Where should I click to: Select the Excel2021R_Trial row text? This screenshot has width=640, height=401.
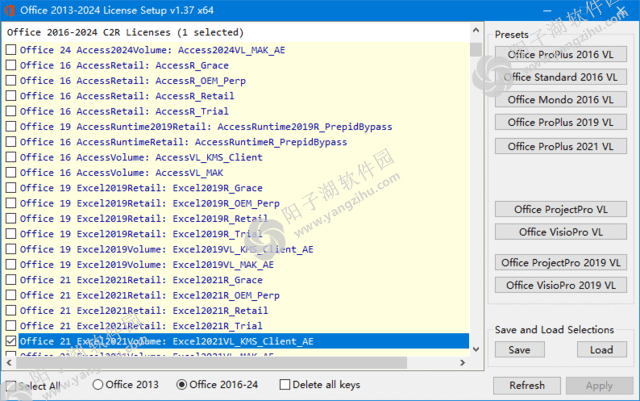(141, 326)
